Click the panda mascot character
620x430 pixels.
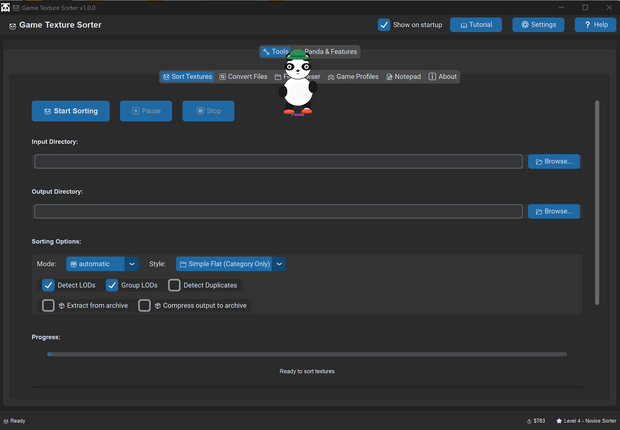[296, 84]
